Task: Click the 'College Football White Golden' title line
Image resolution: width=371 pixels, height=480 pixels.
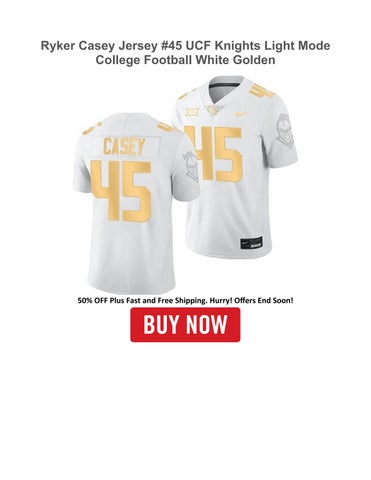Action: [185, 60]
